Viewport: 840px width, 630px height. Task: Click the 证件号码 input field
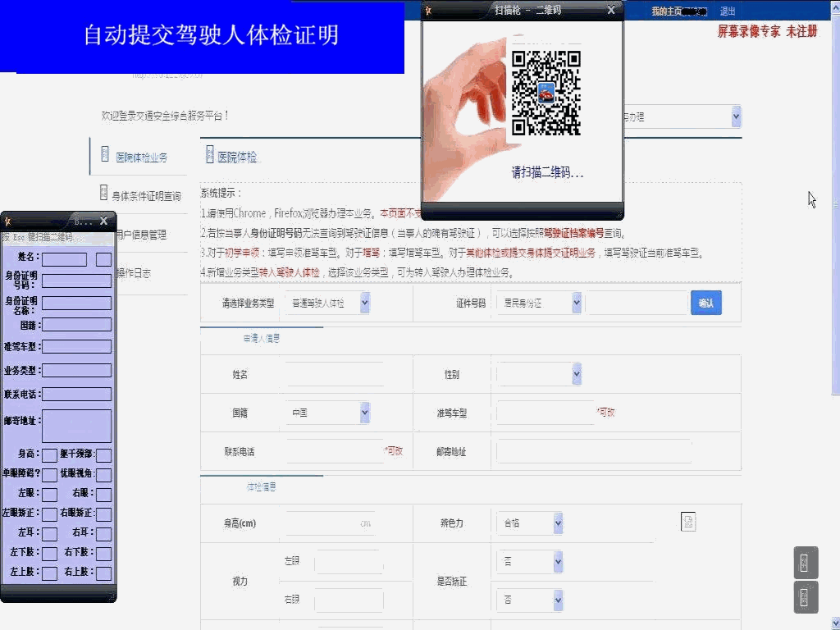click(637, 304)
